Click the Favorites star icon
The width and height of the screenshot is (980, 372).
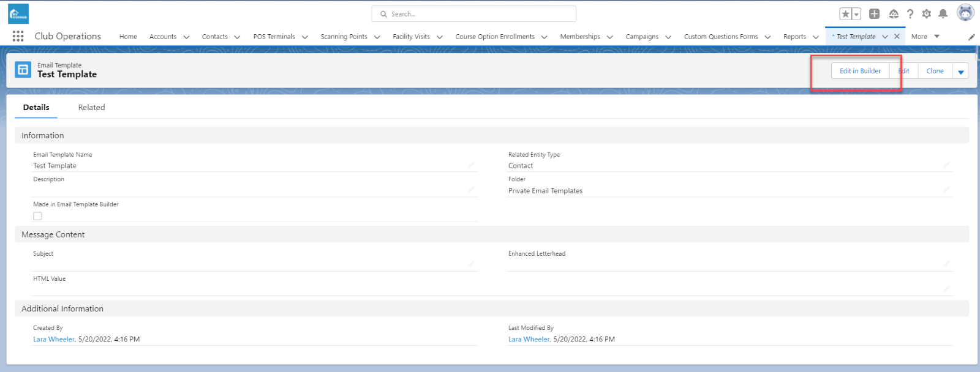pos(845,14)
